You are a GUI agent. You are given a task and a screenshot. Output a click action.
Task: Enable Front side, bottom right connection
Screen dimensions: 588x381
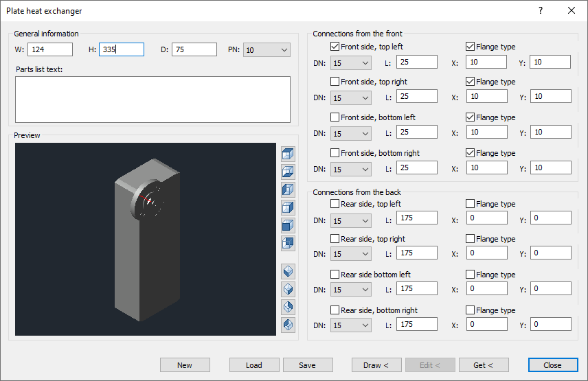[x=335, y=153]
